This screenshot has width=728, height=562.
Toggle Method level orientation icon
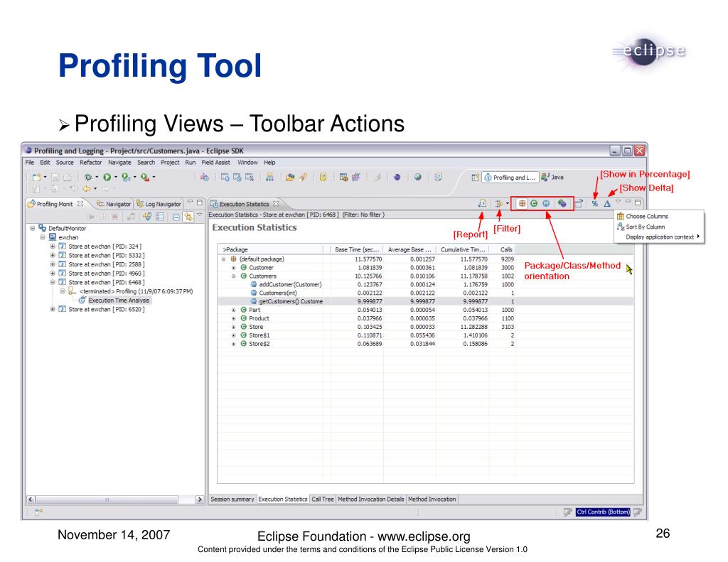point(546,203)
